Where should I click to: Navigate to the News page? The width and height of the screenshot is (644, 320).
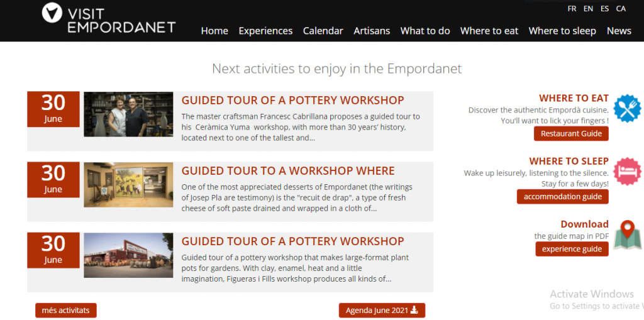tap(619, 31)
